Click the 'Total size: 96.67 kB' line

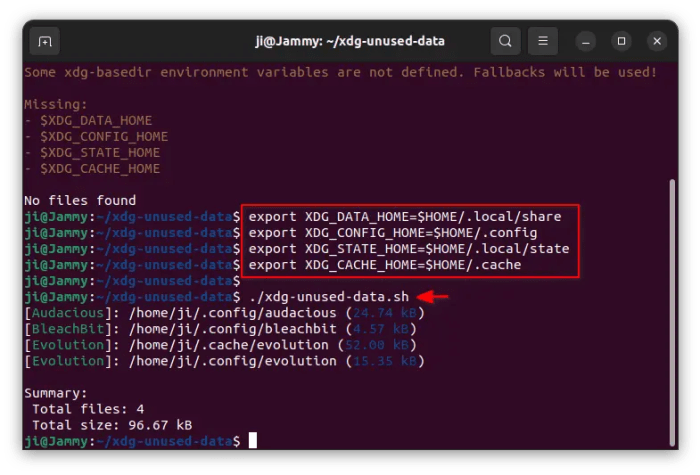coord(112,425)
